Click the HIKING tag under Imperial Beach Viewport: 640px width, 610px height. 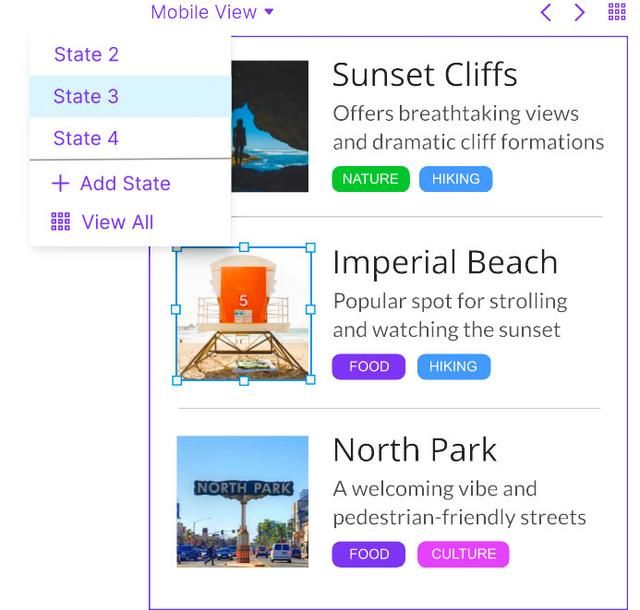click(453, 367)
